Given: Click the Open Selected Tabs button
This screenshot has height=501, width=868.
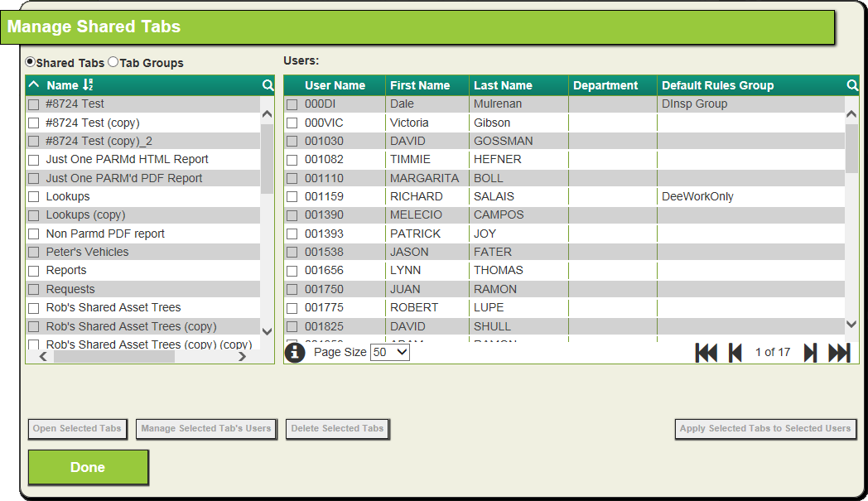Looking at the screenshot, I should click(x=77, y=428).
